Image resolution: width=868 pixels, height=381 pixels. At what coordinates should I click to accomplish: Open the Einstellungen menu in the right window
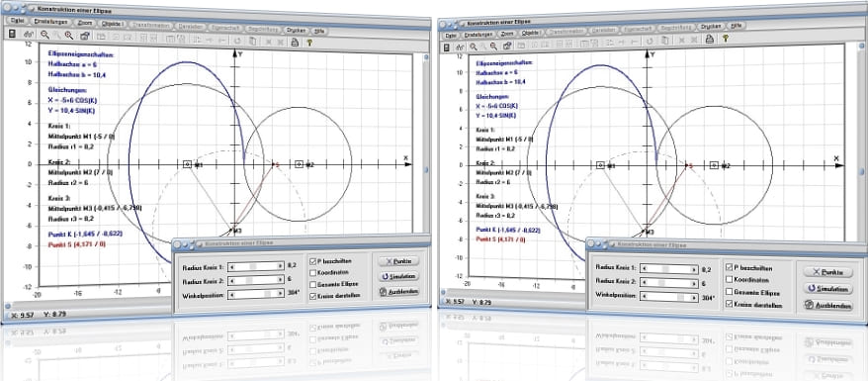pos(478,35)
